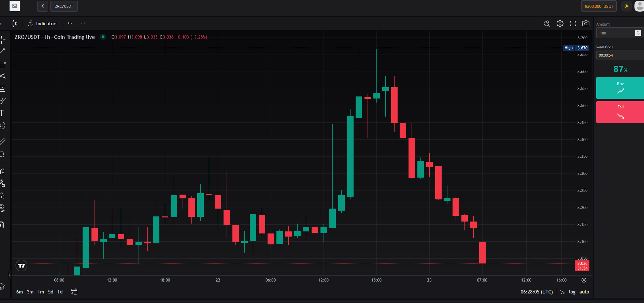Toggle log scale on price axis
Screen dimensions: 644x303
click(572, 292)
